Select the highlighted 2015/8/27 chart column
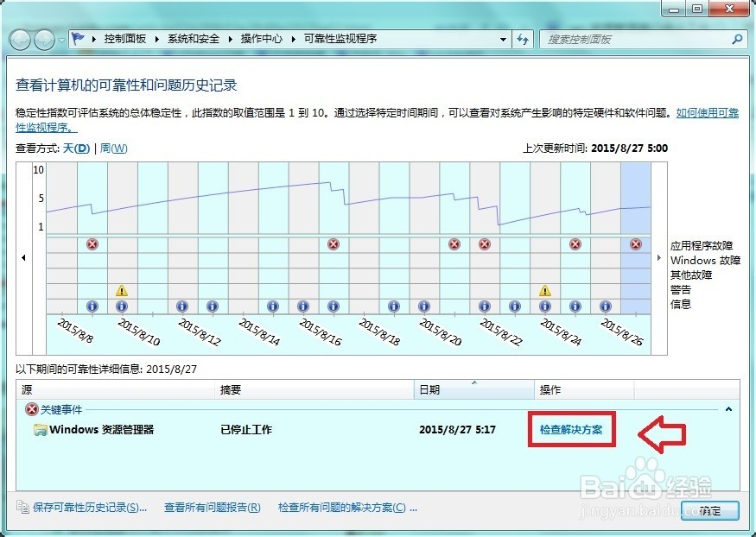Image resolution: width=756 pixels, height=537 pixels. [x=636, y=238]
